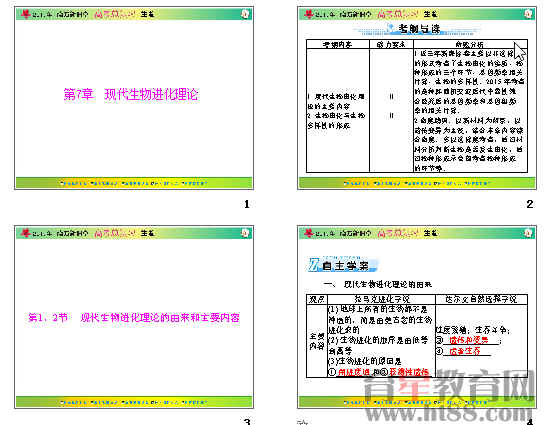The width and height of the screenshot is (550, 425).
Task: Click the 一、现代生物进化理论的由来 subheading
Action: pyautogui.click(x=377, y=284)
